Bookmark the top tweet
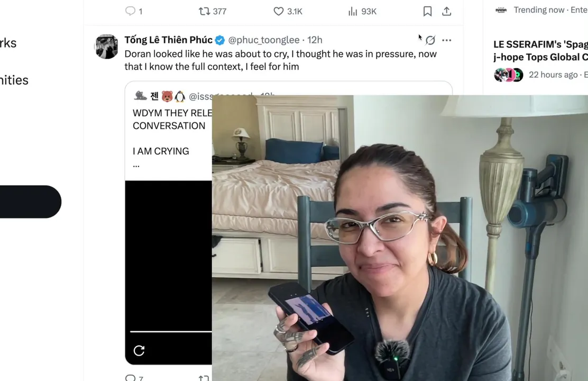This screenshot has width=588, height=381. coord(427,11)
